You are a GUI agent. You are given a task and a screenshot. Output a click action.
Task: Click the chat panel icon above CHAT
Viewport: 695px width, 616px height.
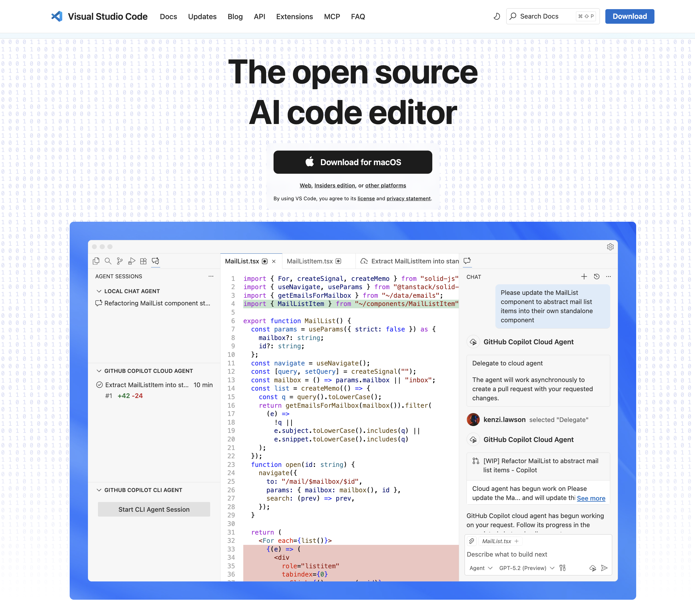467,261
